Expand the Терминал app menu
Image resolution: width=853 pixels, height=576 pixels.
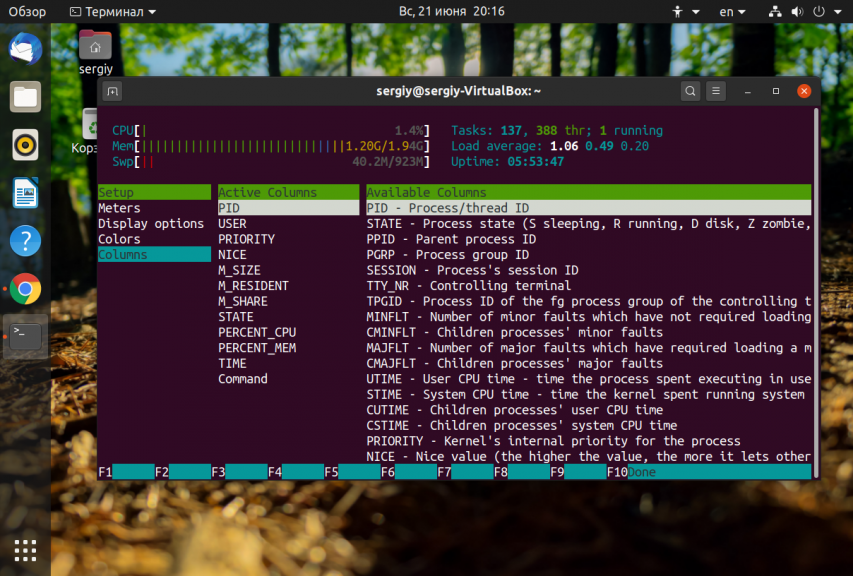pyautogui.click(x=113, y=11)
